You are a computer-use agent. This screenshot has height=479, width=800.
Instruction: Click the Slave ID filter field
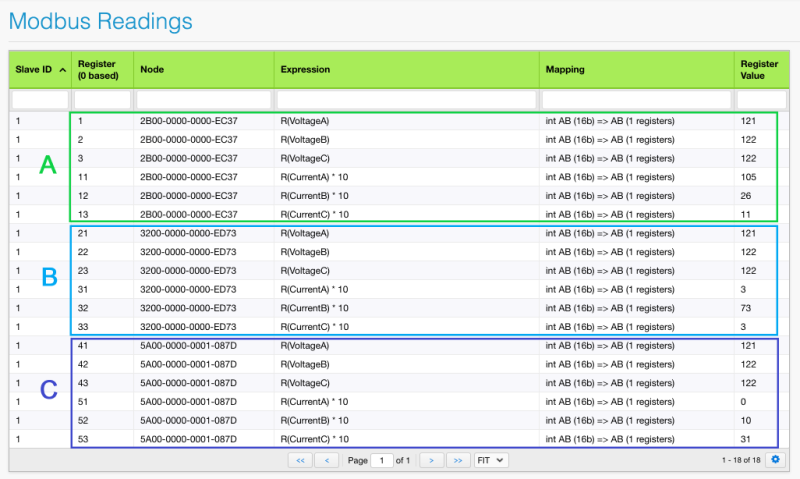tap(40, 100)
